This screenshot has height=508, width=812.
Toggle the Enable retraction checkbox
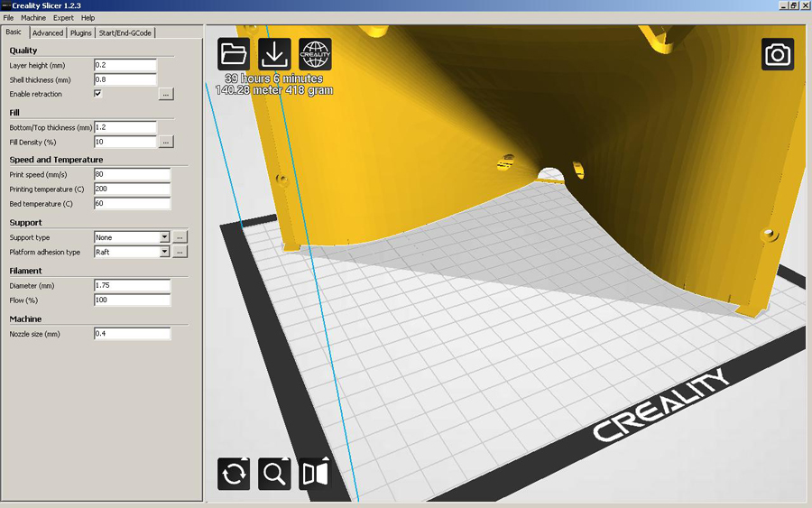tap(97, 94)
